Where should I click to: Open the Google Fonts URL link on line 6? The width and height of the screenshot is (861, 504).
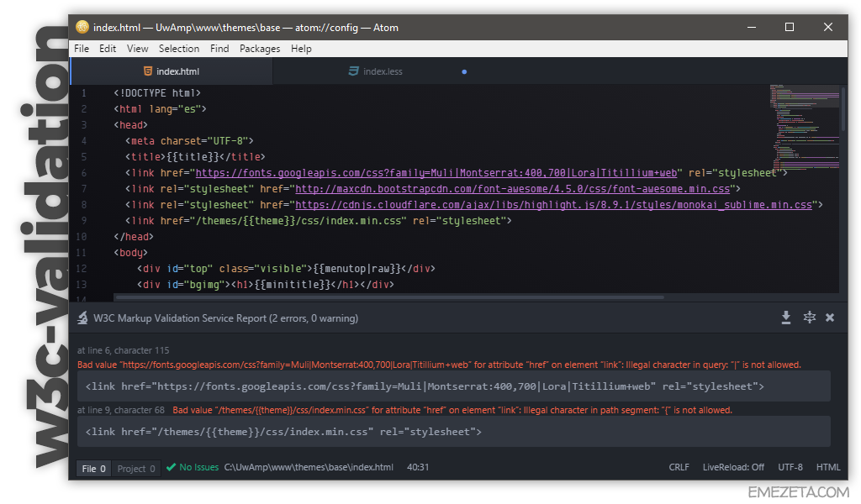click(436, 173)
